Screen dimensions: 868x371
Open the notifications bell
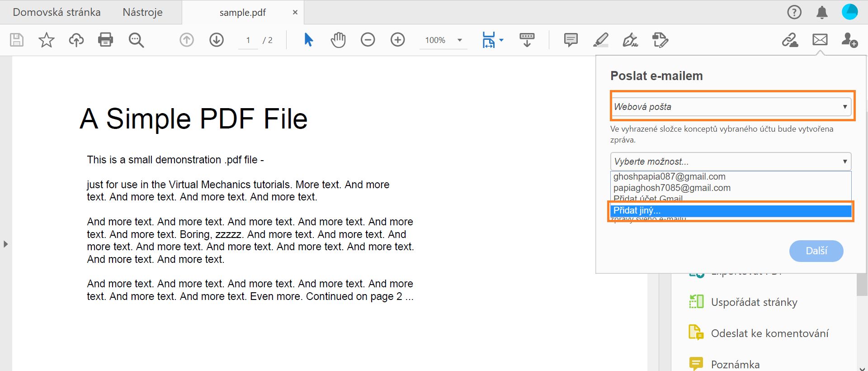[822, 12]
